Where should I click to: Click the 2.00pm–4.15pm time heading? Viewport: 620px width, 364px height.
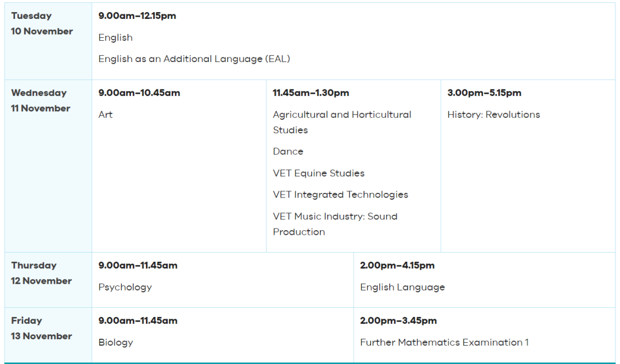click(x=397, y=265)
